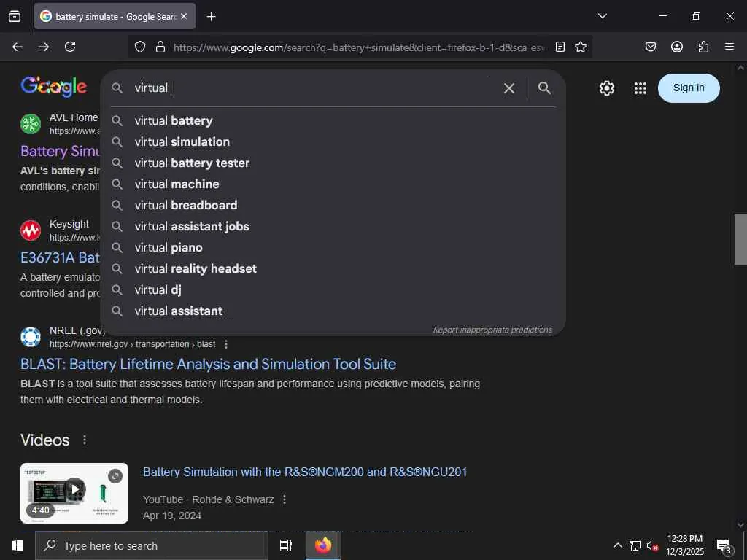
Task: Click the Sign in button
Action: coord(689,88)
